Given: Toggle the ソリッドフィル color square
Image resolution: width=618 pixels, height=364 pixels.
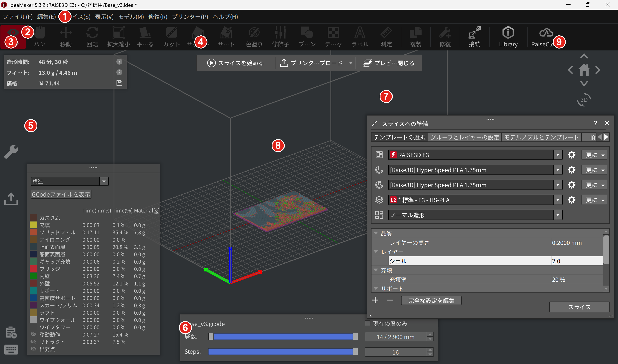Looking at the screenshot, I should 33,232.
